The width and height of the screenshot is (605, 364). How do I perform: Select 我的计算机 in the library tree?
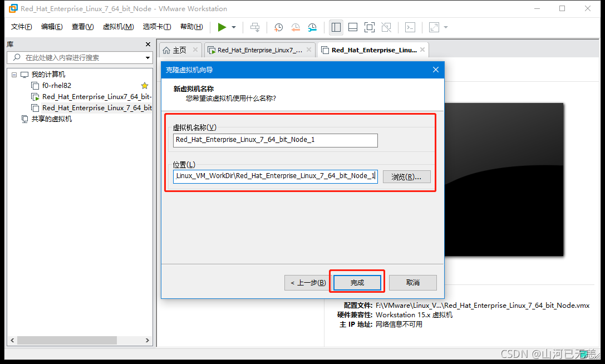(48, 75)
